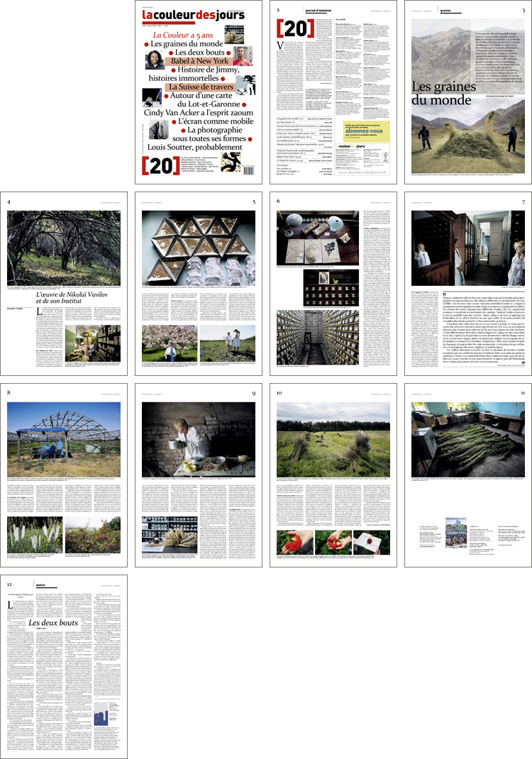The height and width of the screenshot is (759, 532).
Task: Open the strawberries in hands photos on page 10
Action: tap(333, 542)
